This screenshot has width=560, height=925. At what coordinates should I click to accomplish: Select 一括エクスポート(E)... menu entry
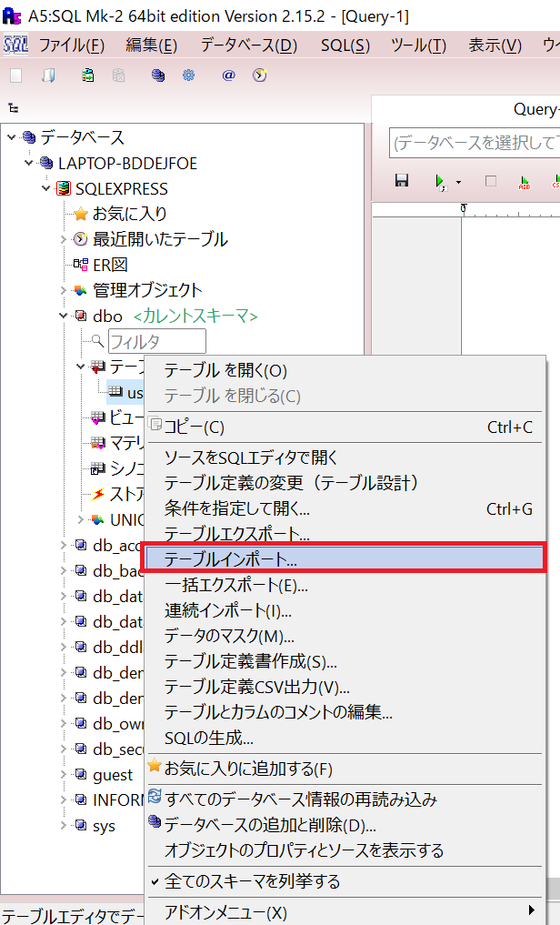(x=345, y=585)
